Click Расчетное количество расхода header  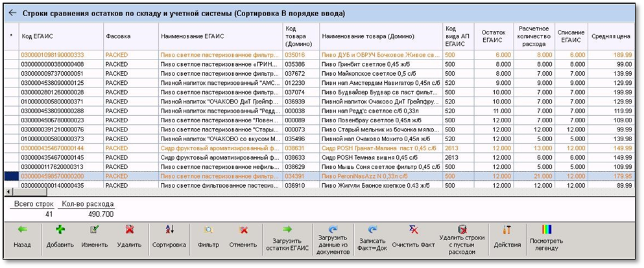[534, 36]
